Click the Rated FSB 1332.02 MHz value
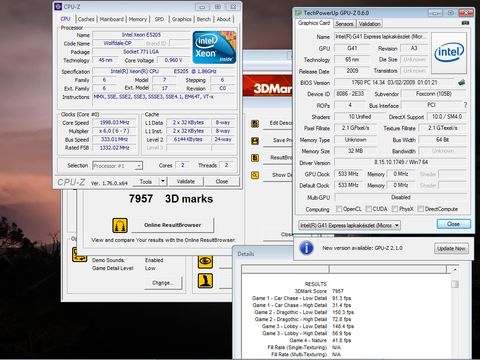 [114, 148]
